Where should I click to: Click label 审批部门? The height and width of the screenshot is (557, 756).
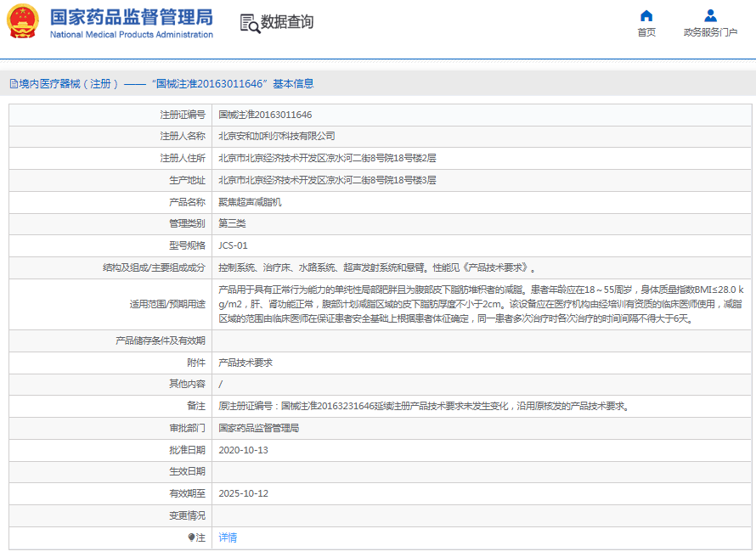[187, 428]
